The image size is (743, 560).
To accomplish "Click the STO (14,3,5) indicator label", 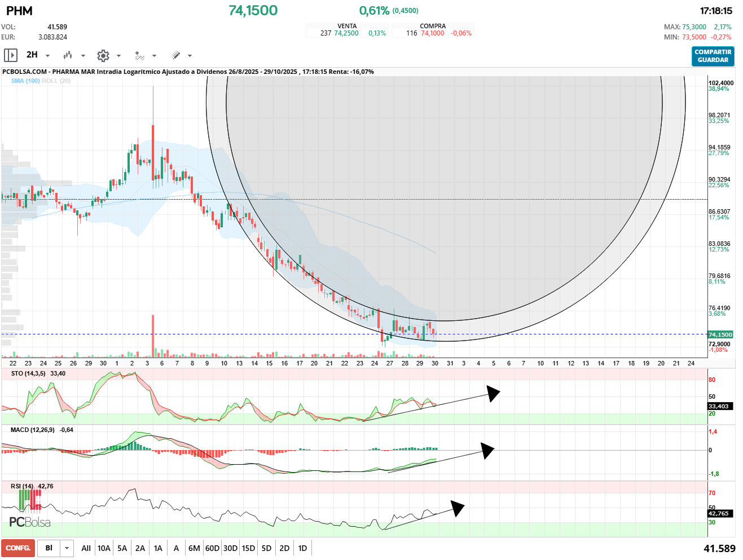I will click(28, 374).
